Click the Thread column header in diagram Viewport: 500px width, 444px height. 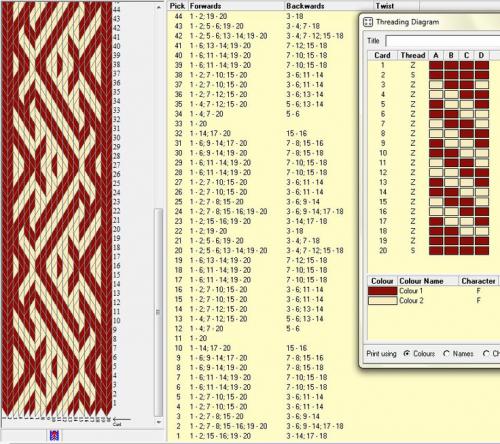point(413,55)
